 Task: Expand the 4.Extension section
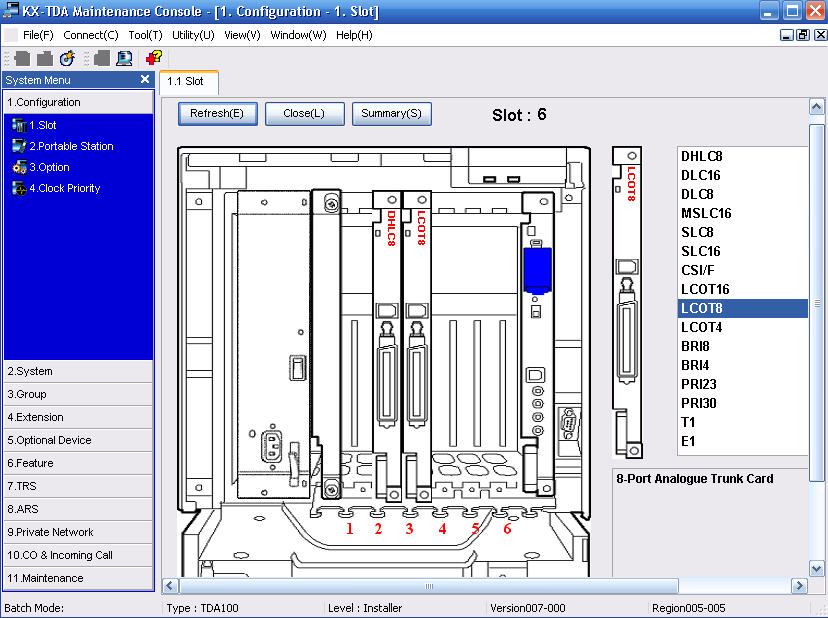pos(79,417)
